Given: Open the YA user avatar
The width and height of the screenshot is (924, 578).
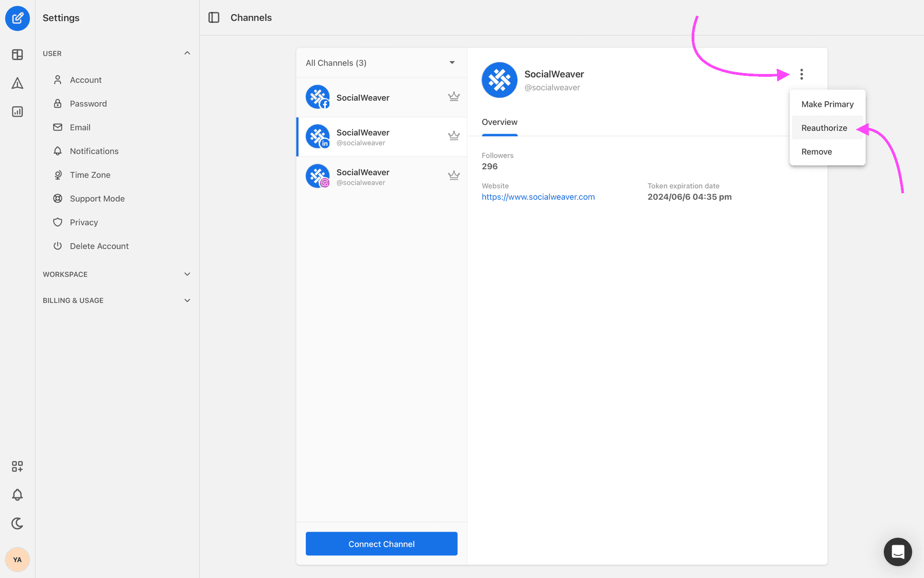Looking at the screenshot, I should (18, 560).
